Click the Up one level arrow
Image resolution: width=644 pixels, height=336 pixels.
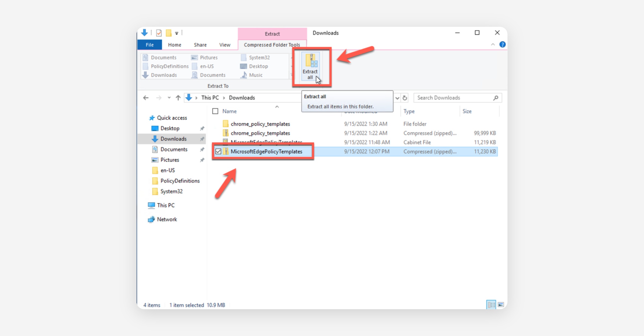(178, 98)
